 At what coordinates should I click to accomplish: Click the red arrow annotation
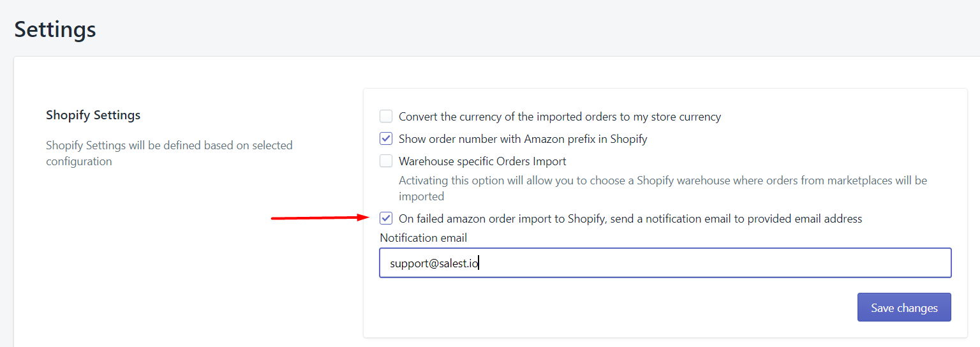tap(321, 218)
